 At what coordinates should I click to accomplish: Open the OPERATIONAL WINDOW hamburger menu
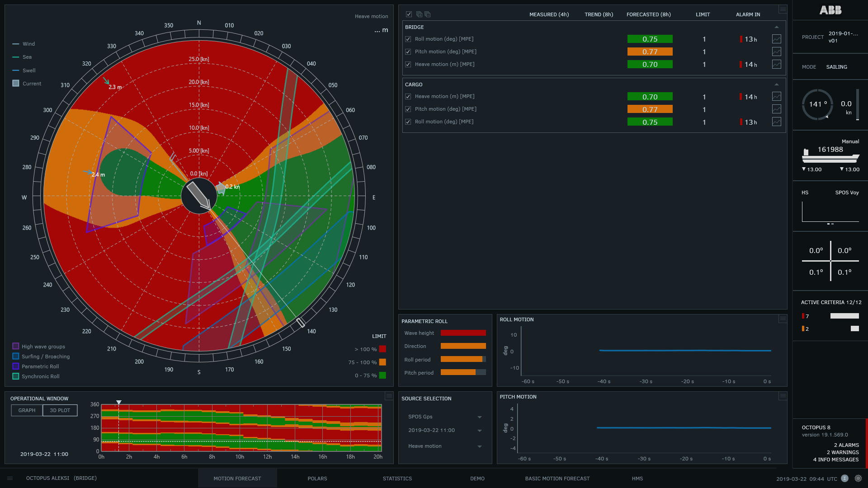click(x=389, y=396)
